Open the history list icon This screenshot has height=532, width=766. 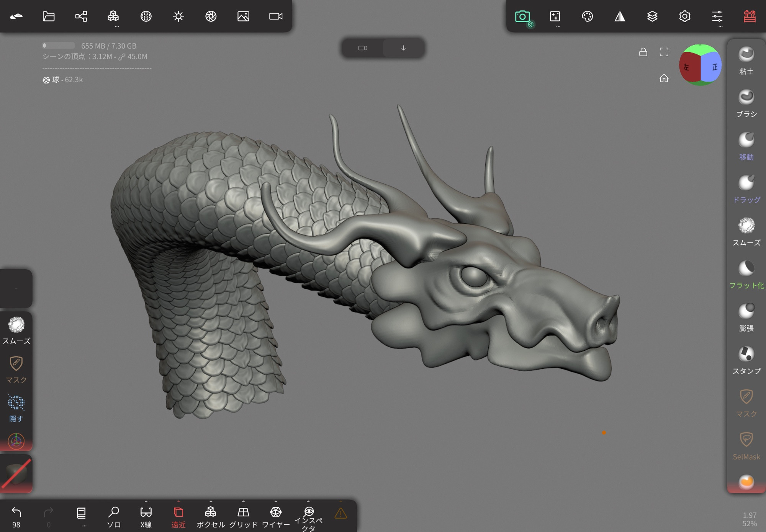[81, 513]
